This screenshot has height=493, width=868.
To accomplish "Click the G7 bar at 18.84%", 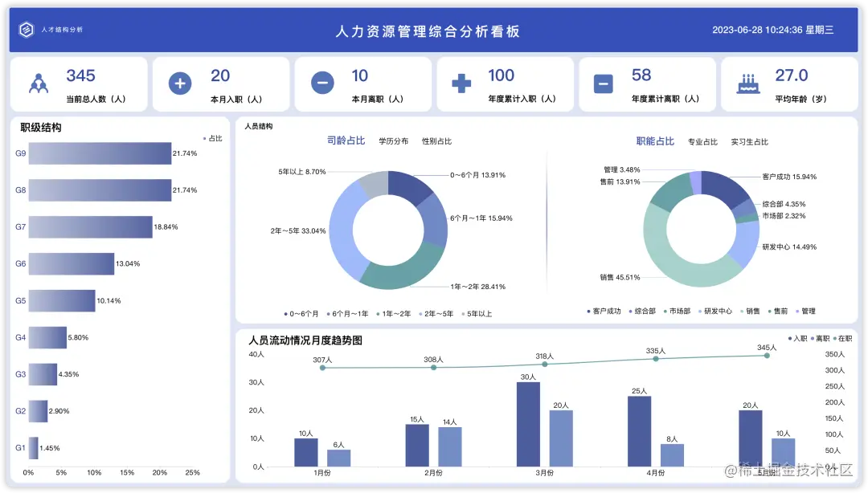I will 90,227.
